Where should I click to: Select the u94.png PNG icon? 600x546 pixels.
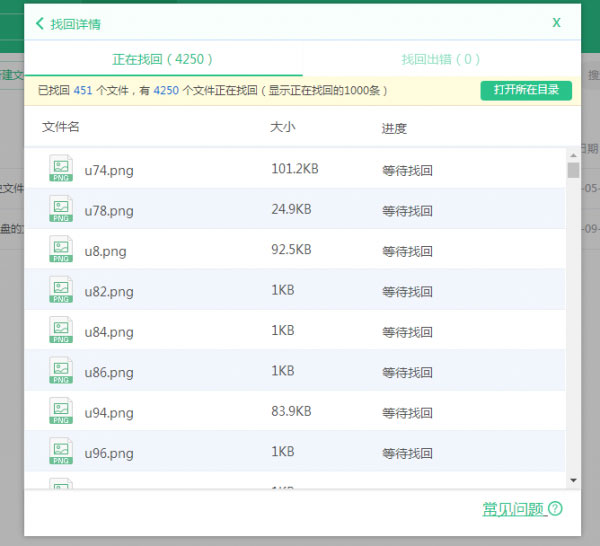[x=61, y=412]
